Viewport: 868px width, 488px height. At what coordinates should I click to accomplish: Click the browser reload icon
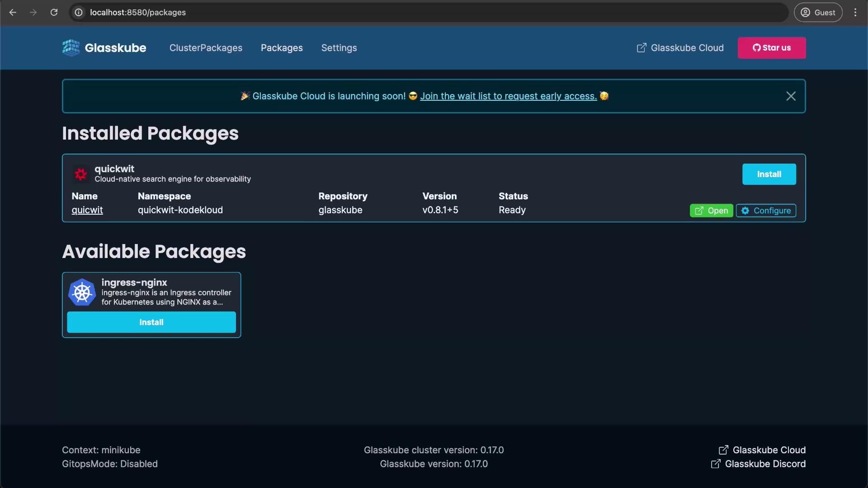[54, 13]
